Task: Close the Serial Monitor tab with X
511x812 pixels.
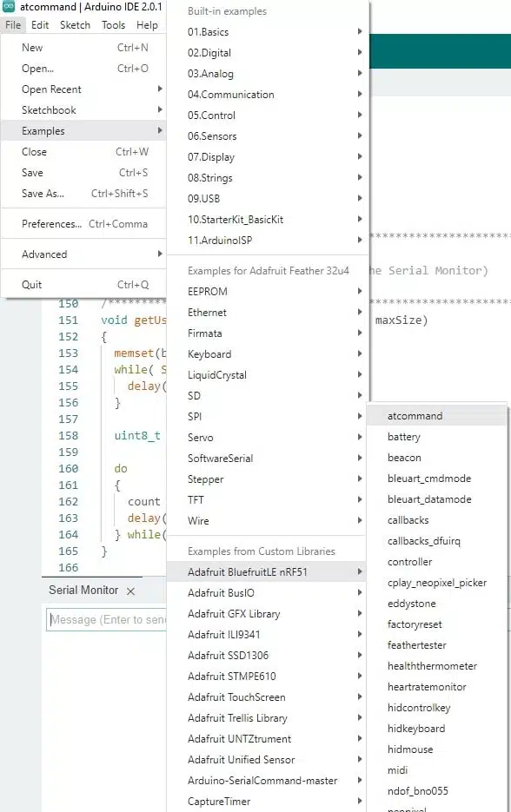Action: point(130,591)
